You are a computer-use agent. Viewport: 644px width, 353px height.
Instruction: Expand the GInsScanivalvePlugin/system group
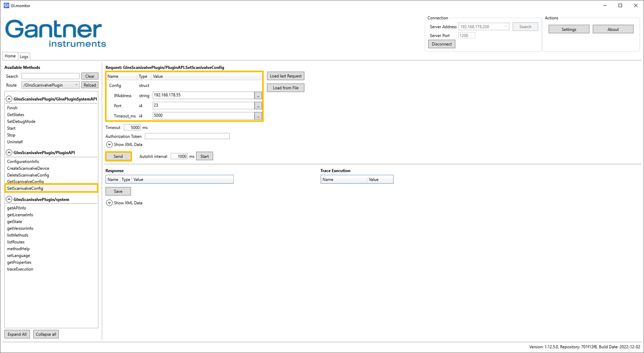tap(9, 199)
